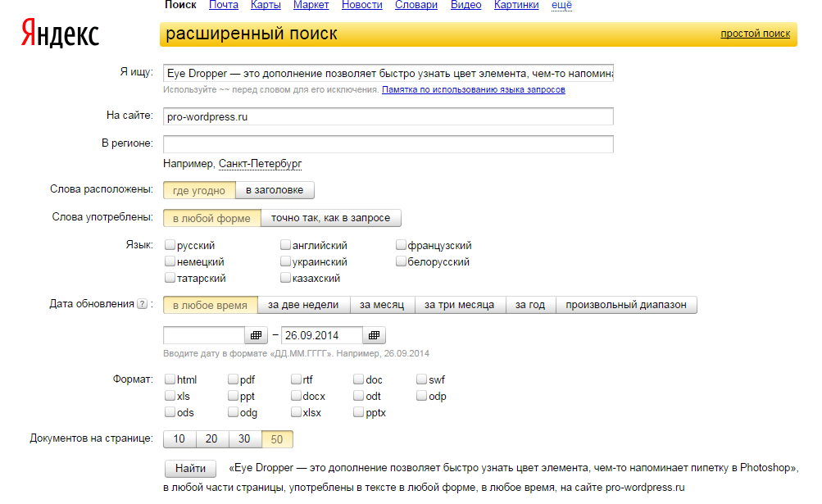Open the Почта top navigation link
Image resolution: width=822 pixels, height=504 pixels.
pyautogui.click(x=224, y=5)
